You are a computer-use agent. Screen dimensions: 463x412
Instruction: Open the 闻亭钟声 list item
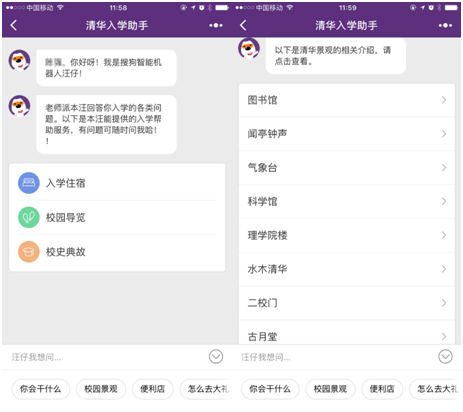(x=347, y=134)
